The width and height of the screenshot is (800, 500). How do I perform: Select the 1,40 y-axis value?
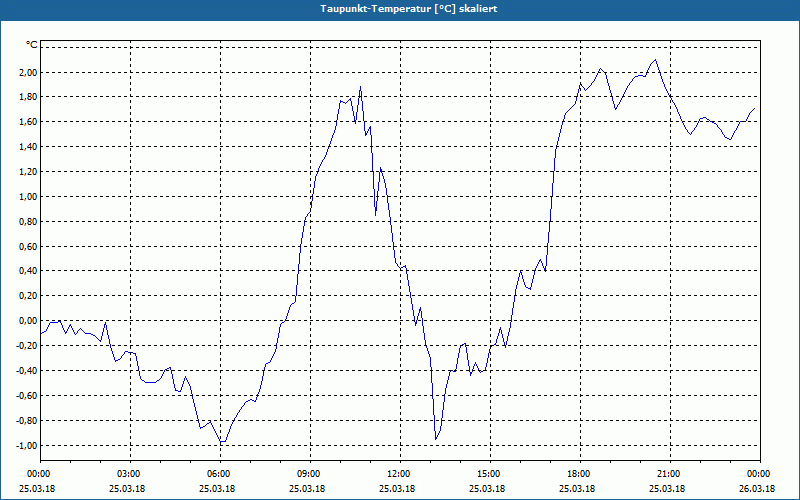point(29,147)
